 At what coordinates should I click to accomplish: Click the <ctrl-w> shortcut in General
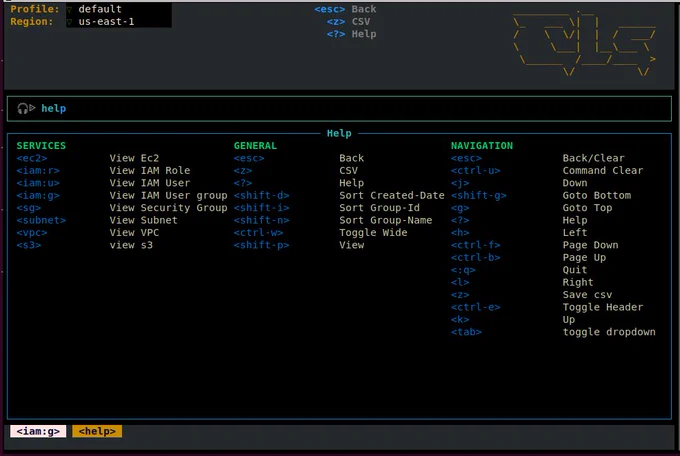(x=258, y=233)
